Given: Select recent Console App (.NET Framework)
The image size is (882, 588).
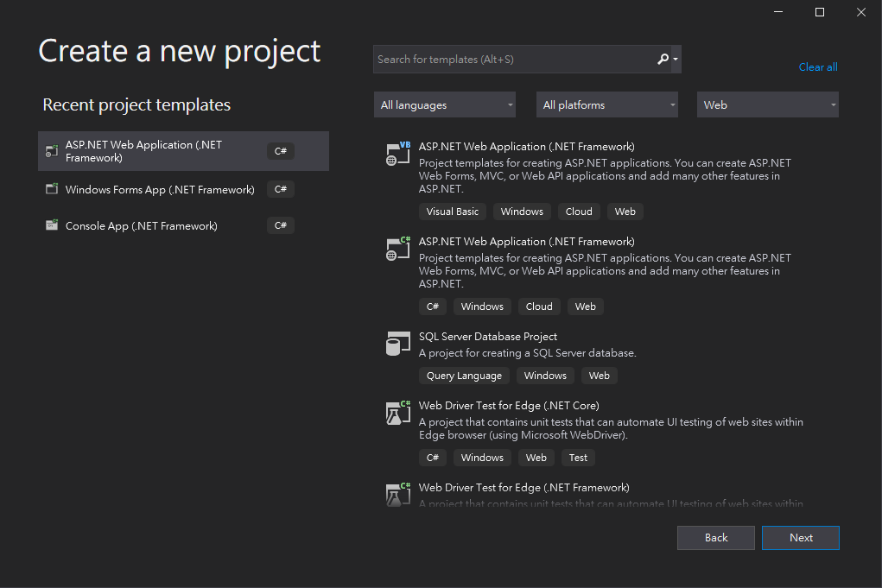Looking at the screenshot, I should pyautogui.click(x=142, y=226).
